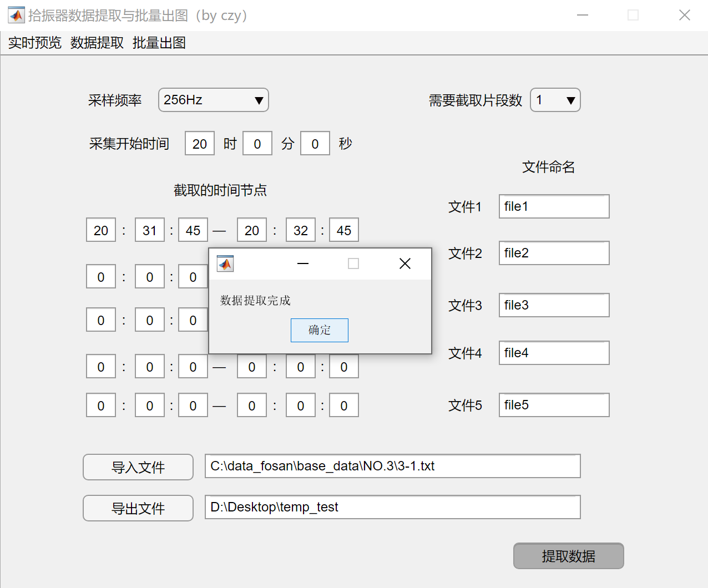Open the 数据提取 menu
The image size is (708, 588).
97,42
